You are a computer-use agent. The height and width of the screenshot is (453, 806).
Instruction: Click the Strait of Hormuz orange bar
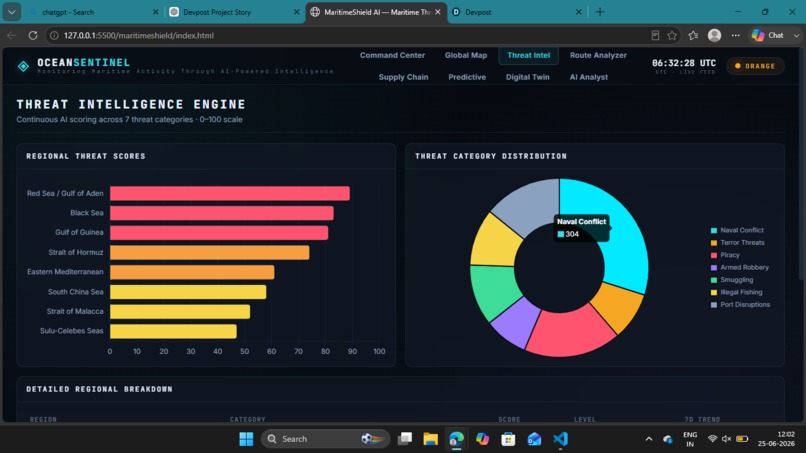point(210,252)
